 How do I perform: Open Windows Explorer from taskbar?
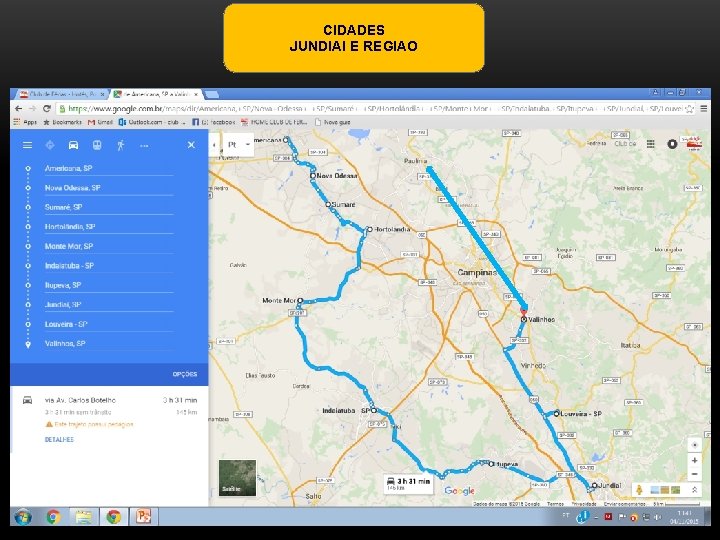pyautogui.click(x=84, y=517)
